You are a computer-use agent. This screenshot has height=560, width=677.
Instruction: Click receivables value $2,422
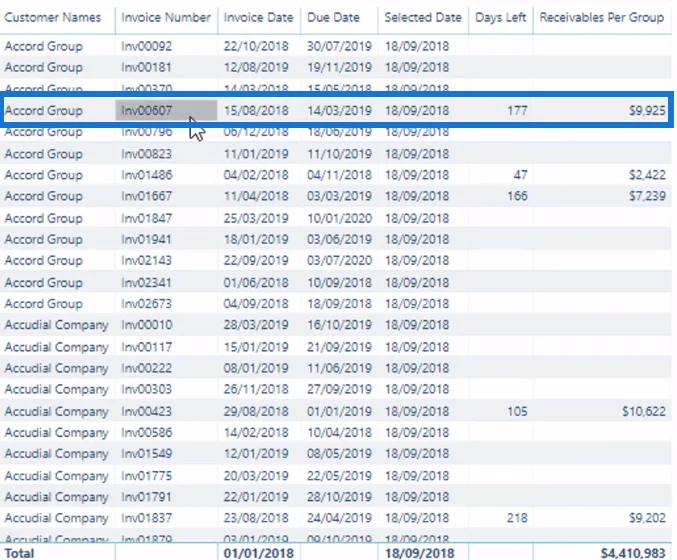pos(647,175)
